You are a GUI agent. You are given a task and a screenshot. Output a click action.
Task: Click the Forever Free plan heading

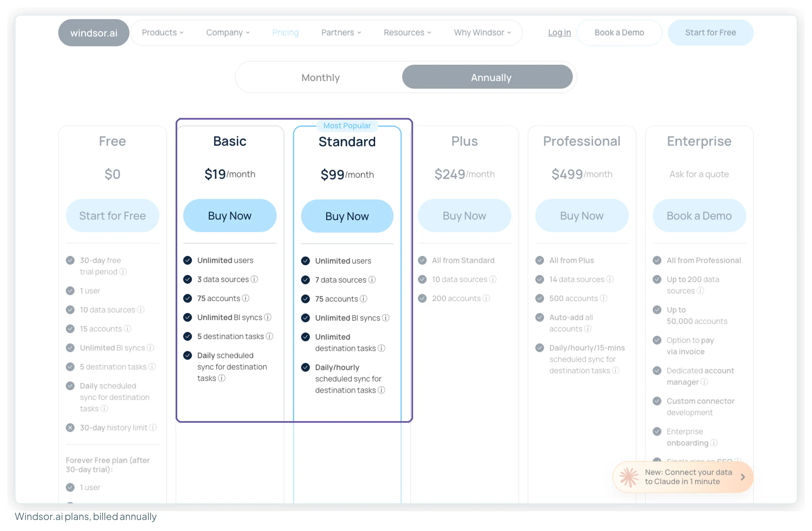108,465
